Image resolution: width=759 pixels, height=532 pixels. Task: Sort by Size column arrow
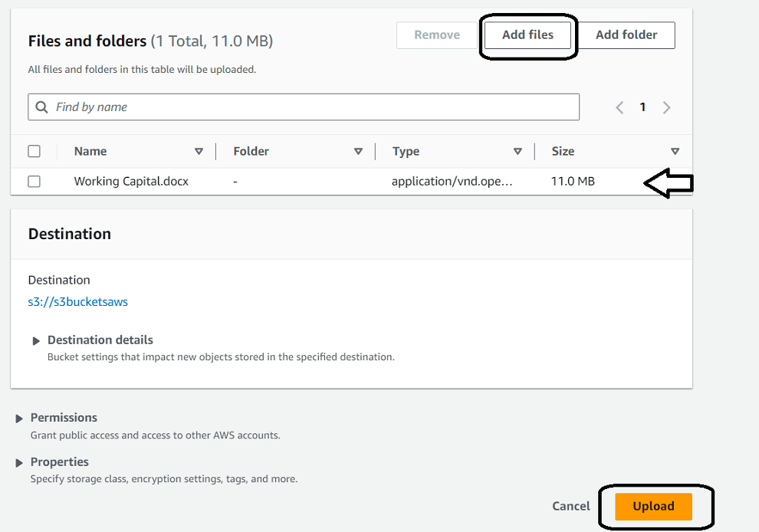tap(675, 152)
